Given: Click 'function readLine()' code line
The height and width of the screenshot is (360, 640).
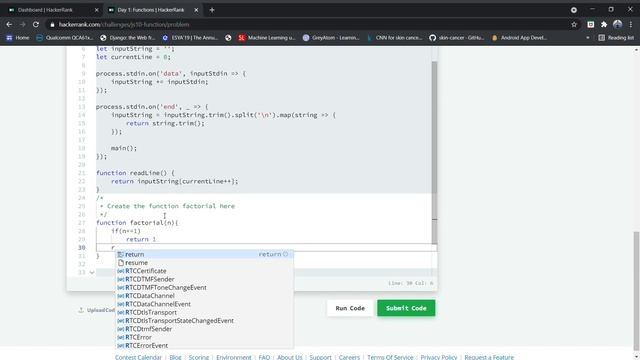Looking at the screenshot, I should point(135,173).
